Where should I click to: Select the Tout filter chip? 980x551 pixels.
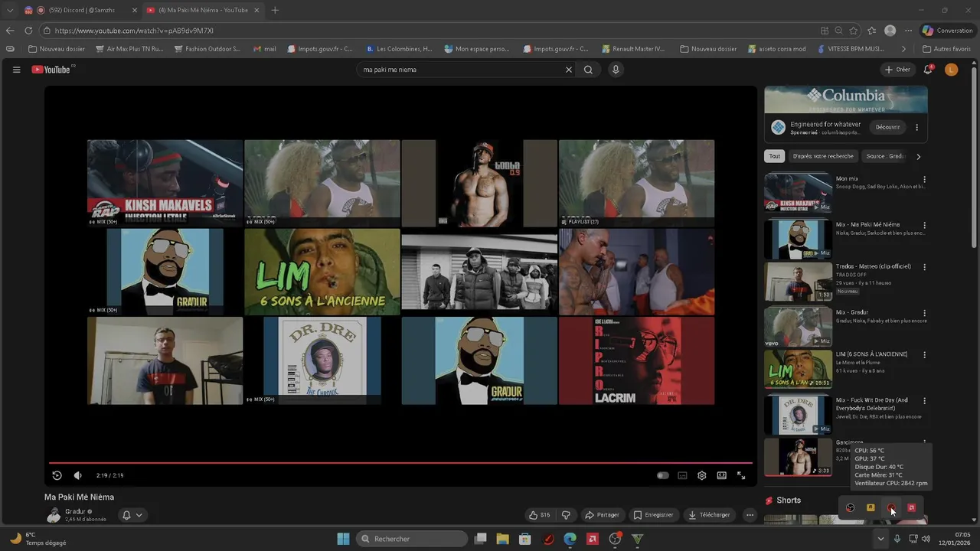[x=775, y=156]
